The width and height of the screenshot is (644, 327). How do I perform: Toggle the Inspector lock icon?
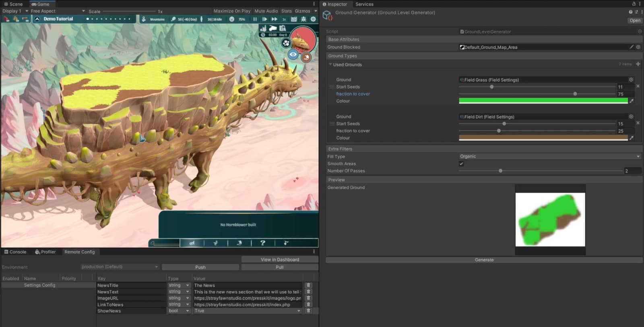(x=634, y=4)
